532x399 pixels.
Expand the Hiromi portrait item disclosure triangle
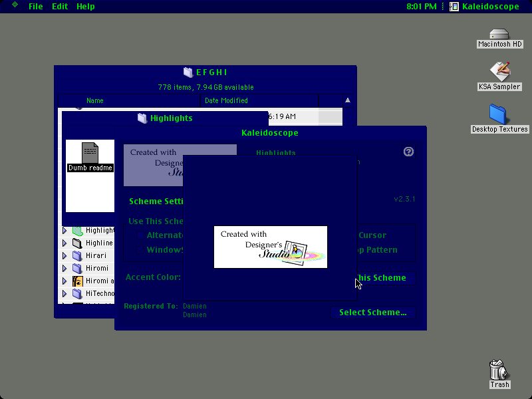click(65, 281)
